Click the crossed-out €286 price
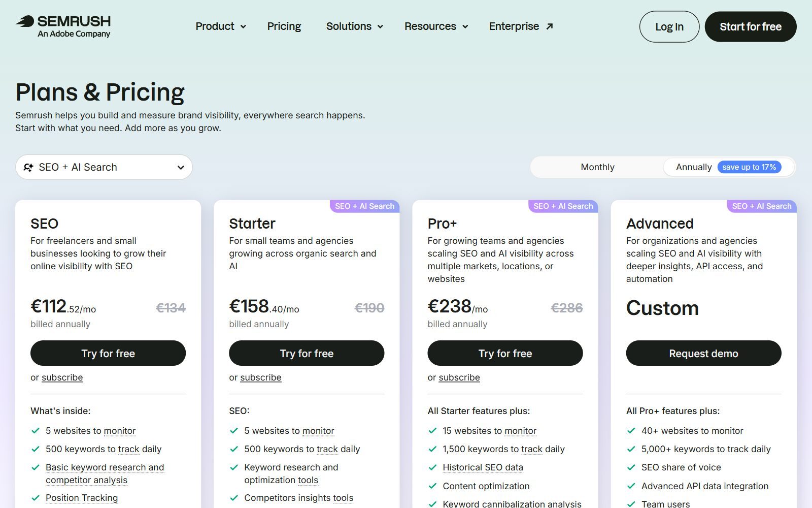 tap(567, 308)
